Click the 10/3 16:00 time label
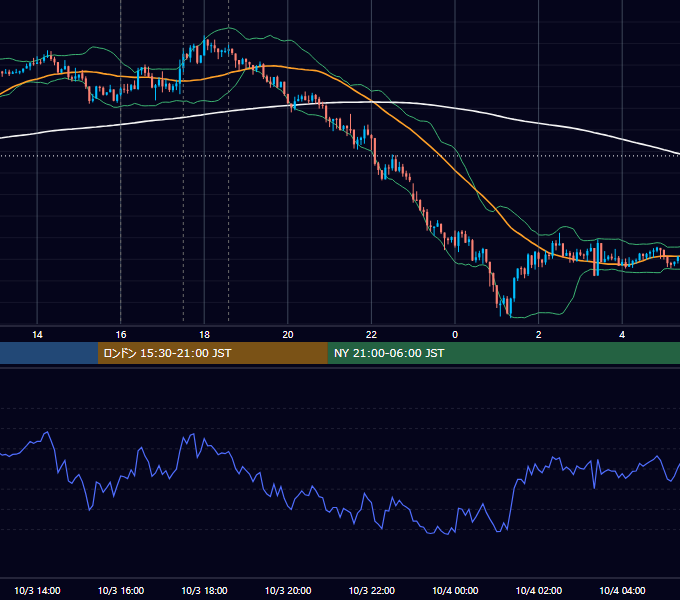 121,590
